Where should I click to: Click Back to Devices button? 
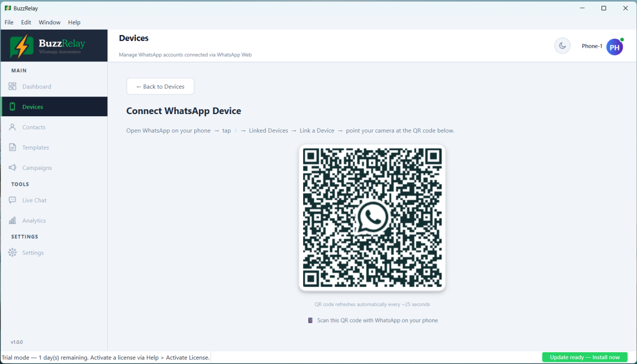pos(160,86)
